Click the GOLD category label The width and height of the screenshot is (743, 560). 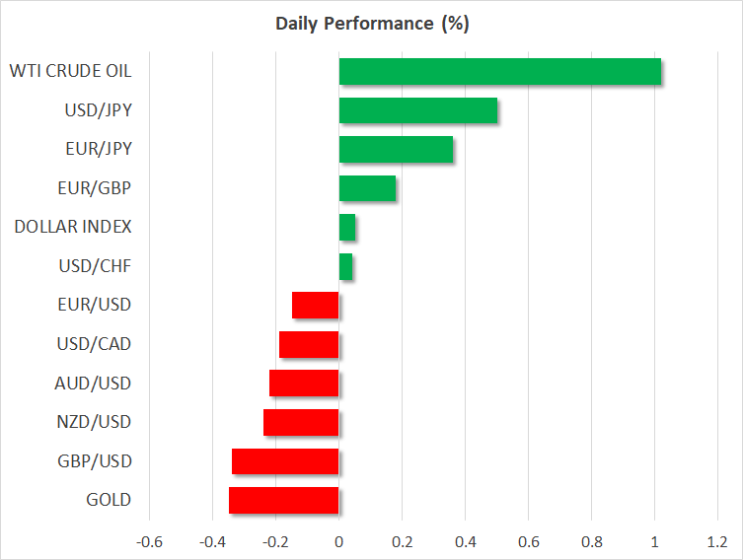click(x=109, y=500)
